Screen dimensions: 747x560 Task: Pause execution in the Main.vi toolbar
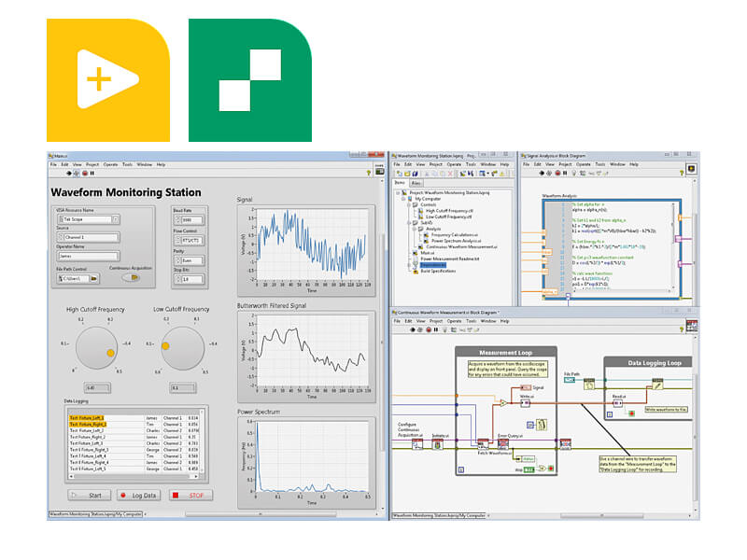(x=92, y=174)
